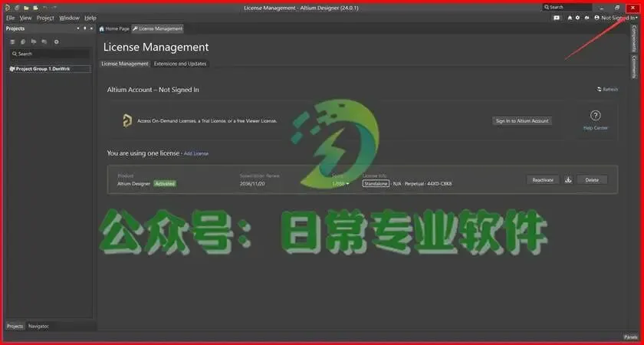This screenshot has width=644, height=345.
Task: Select the License Management document tab
Action: (x=158, y=29)
